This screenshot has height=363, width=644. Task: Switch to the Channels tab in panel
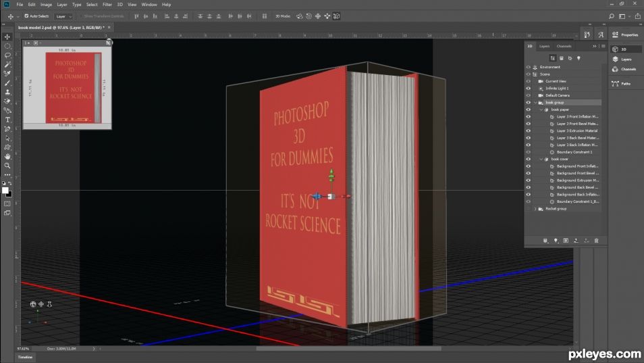[x=564, y=46]
